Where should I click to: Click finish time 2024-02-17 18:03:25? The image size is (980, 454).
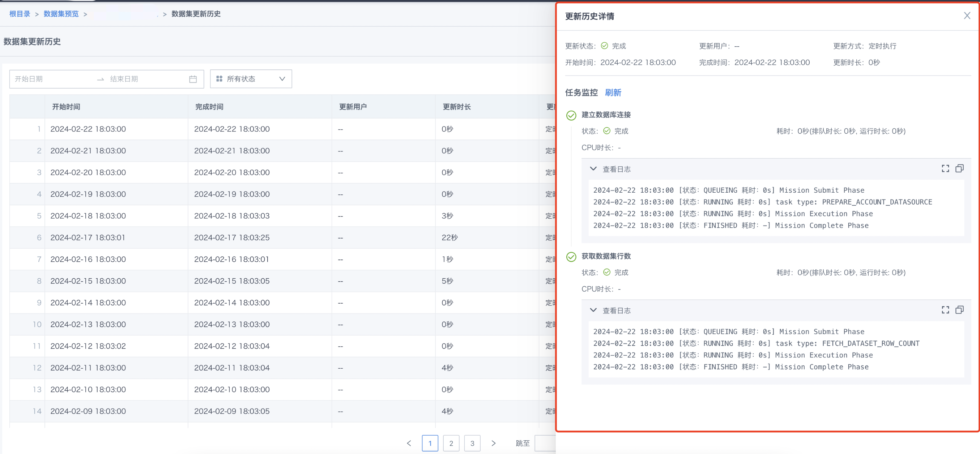tap(232, 237)
